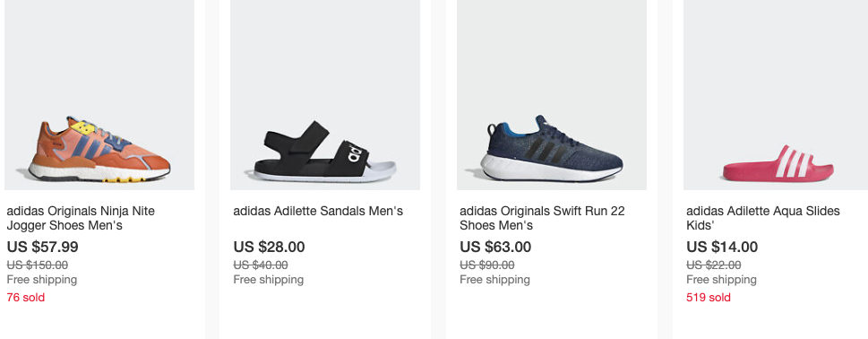The image size is (868, 339).
Task: Open the pink Adilette Aqua Slides image
Action: tap(776, 95)
